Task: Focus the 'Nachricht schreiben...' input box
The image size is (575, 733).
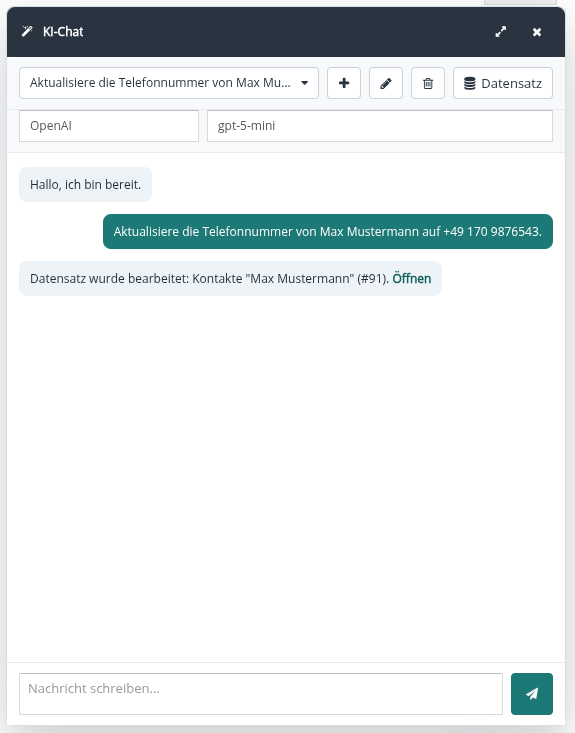Action: pos(261,694)
